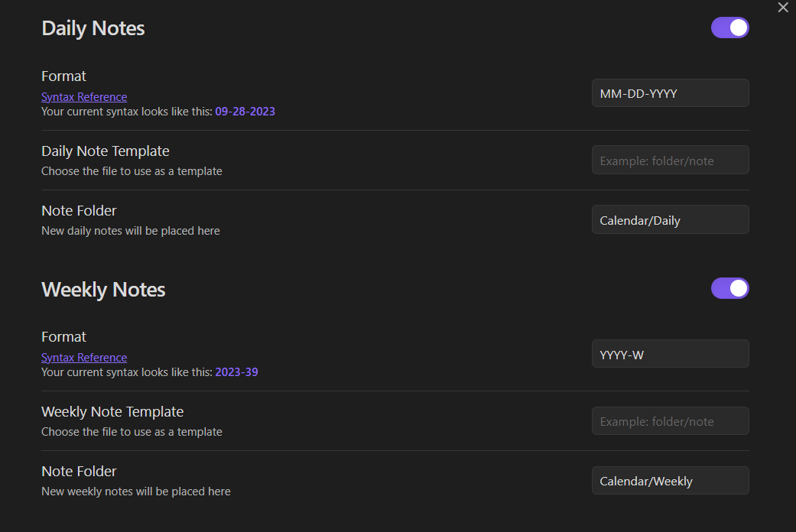The width and height of the screenshot is (796, 532).
Task: Open Syntax Reference link under Daily Notes
Action: pos(84,97)
